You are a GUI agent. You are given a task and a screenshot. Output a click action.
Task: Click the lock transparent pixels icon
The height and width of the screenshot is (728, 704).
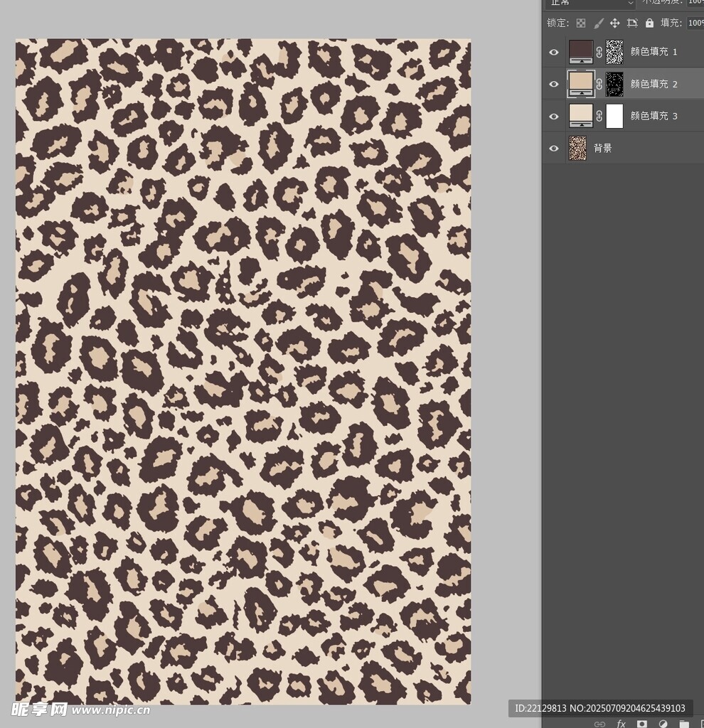click(581, 23)
